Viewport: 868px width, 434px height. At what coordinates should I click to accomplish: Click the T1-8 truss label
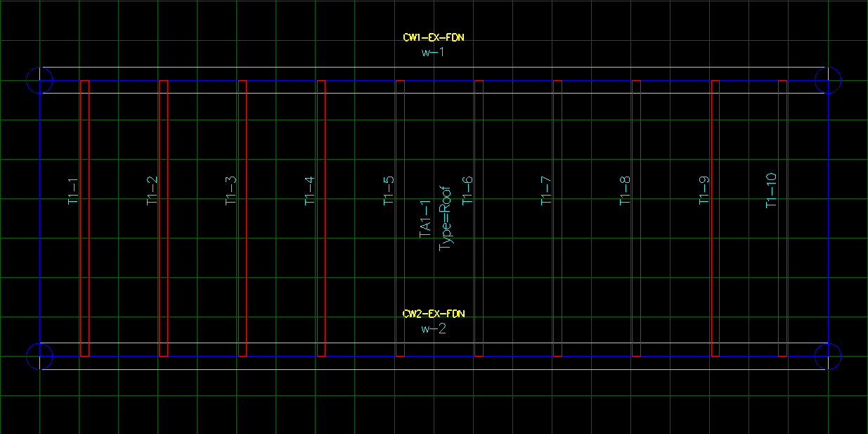[625, 191]
